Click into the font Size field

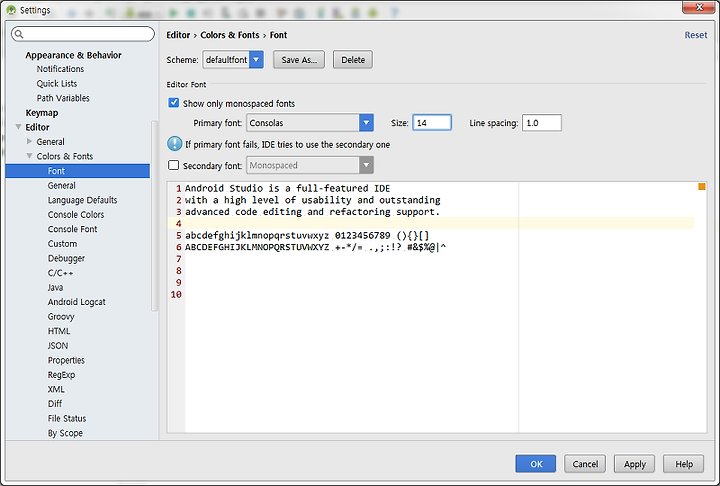432,123
